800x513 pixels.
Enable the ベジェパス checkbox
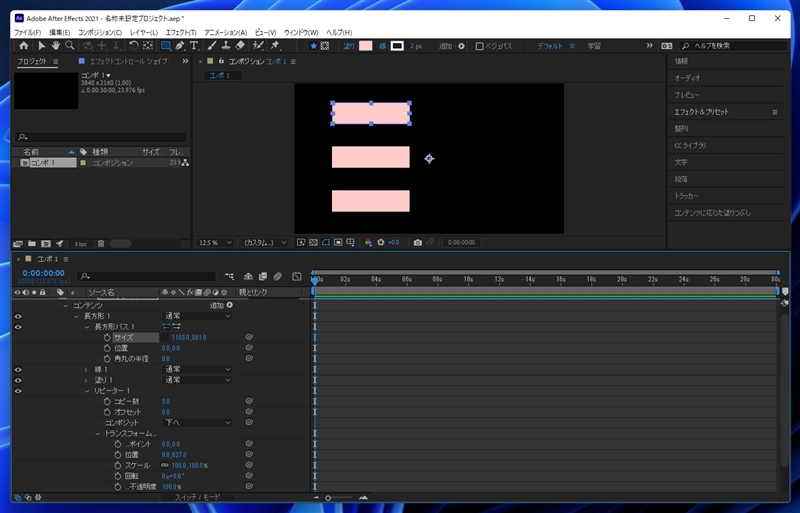(x=480, y=46)
